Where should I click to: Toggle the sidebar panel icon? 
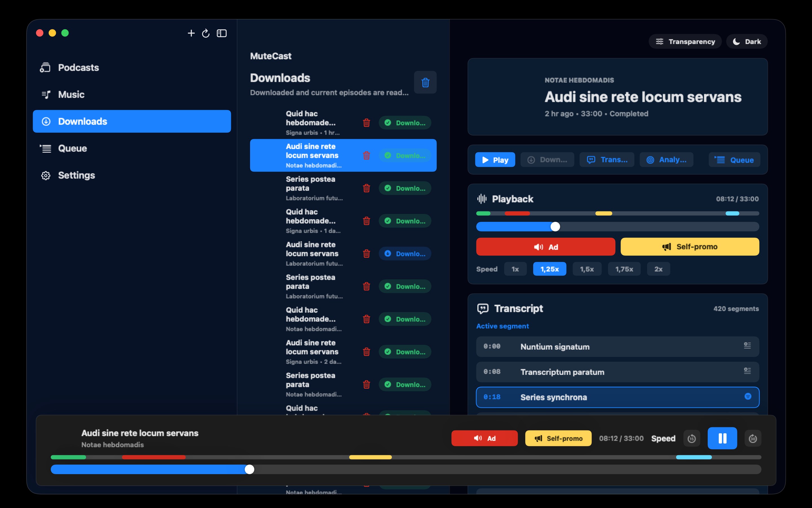pyautogui.click(x=222, y=33)
